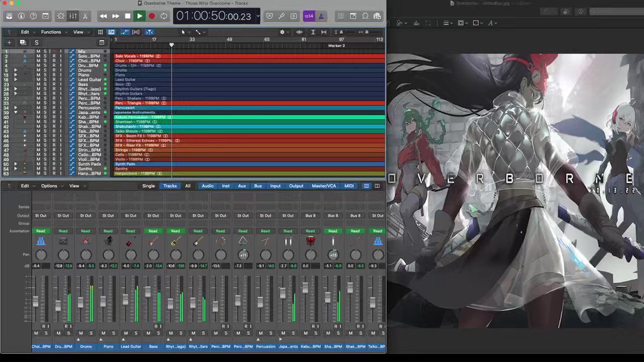This screenshot has height=362, width=644.
Task: Expand the Synth Pads track stack
Action: point(16,164)
